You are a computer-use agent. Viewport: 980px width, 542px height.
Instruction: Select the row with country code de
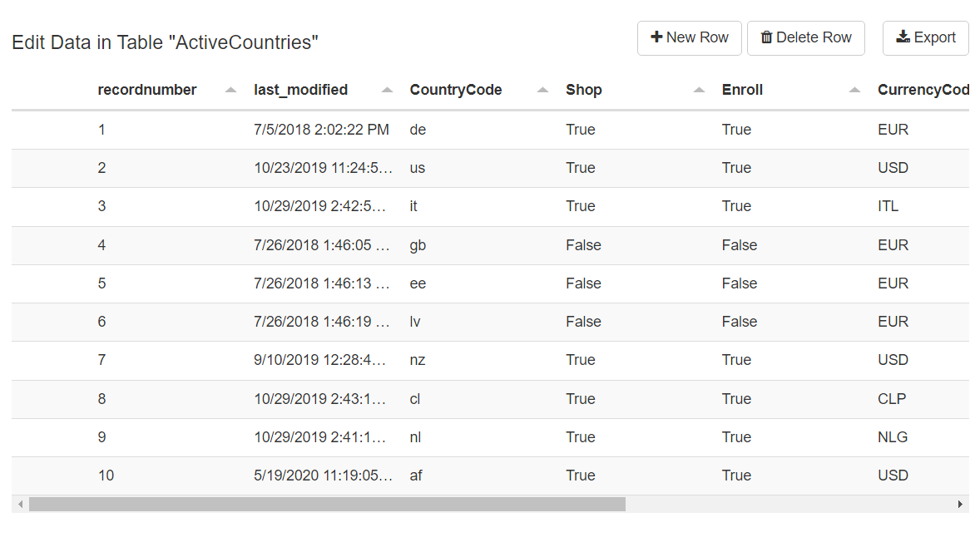[418, 130]
